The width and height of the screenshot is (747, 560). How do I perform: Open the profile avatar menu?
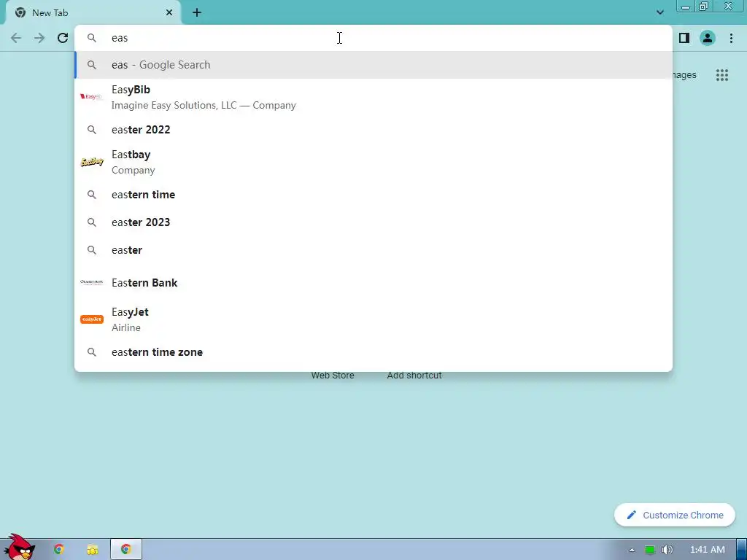pyautogui.click(x=708, y=38)
